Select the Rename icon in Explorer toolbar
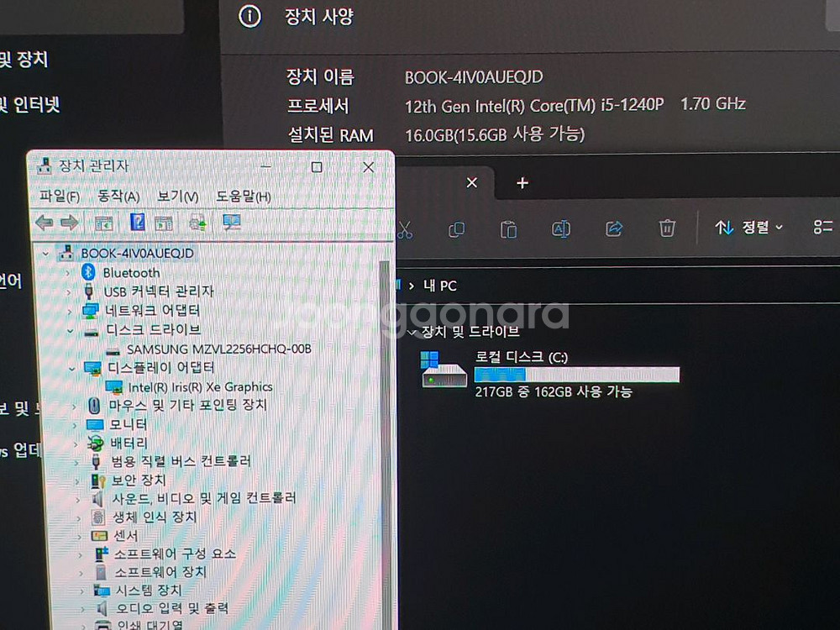This screenshot has width=840, height=630. point(560,228)
